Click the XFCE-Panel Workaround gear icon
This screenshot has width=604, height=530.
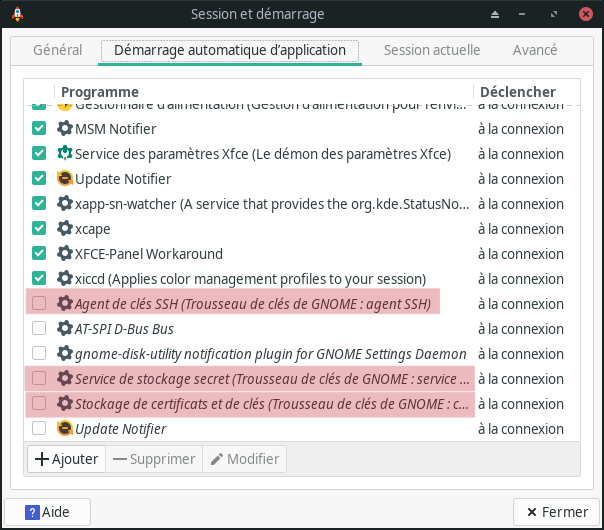[x=64, y=253]
